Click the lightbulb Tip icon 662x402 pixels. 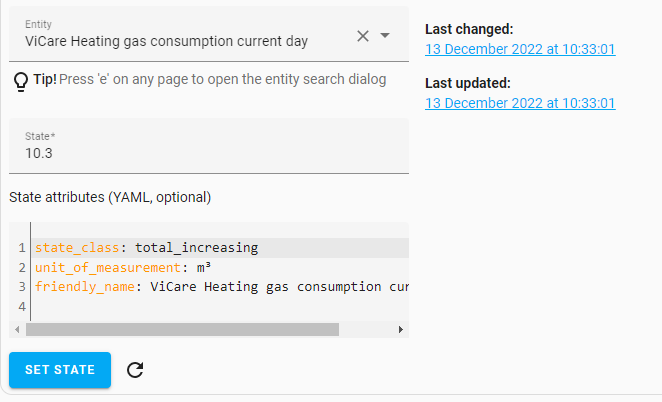coord(20,81)
